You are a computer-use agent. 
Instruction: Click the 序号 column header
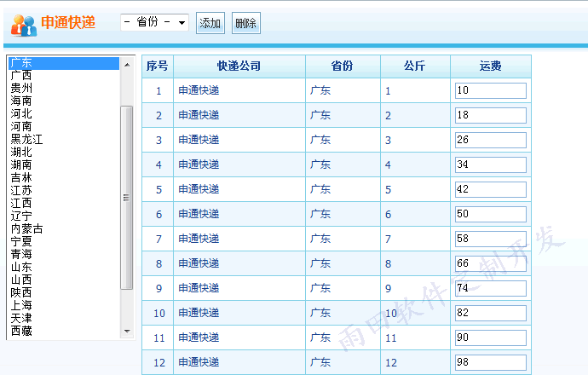coord(158,66)
